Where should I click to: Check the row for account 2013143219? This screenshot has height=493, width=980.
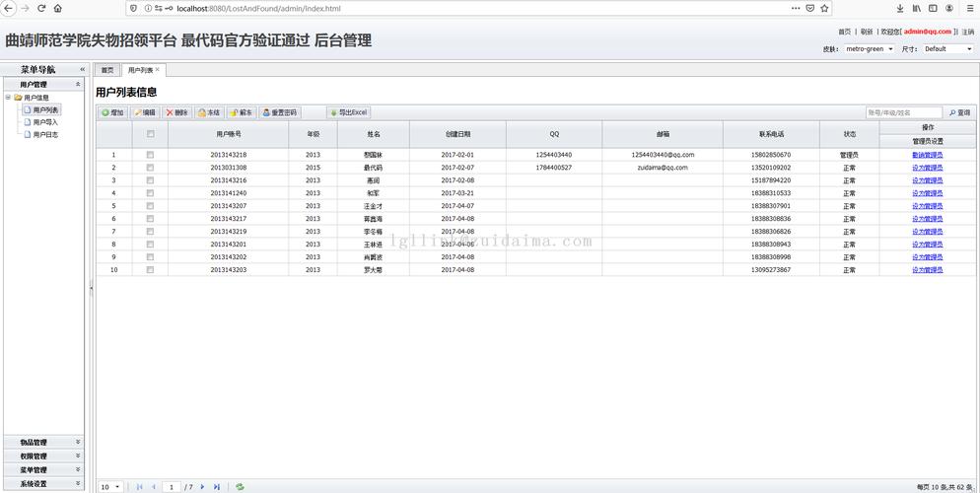[x=150, y=231]
